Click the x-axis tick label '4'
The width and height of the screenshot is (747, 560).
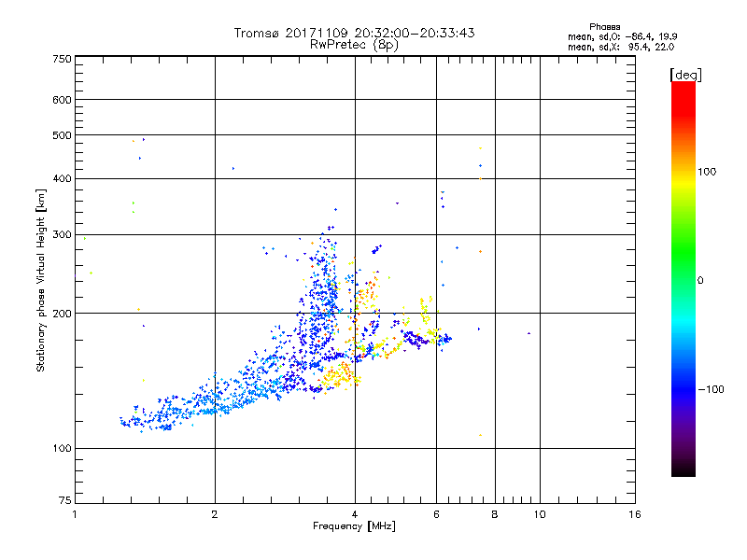[355, 514]
